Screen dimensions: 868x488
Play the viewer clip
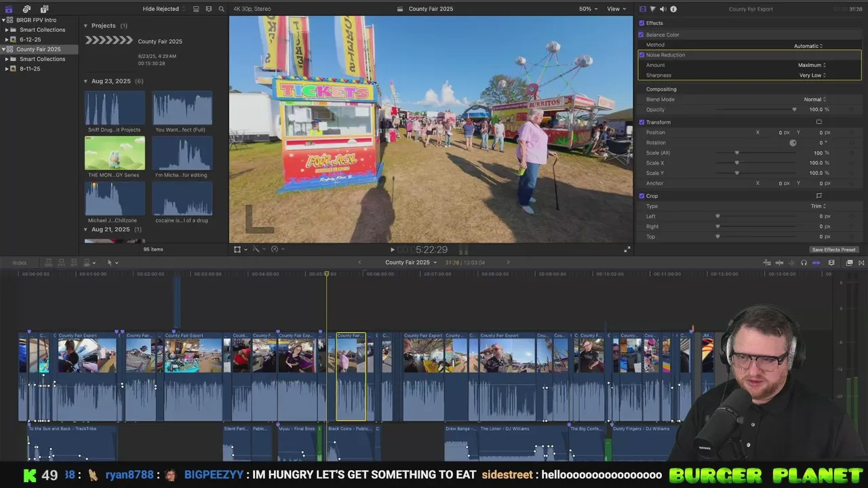[x=392, y=249]
